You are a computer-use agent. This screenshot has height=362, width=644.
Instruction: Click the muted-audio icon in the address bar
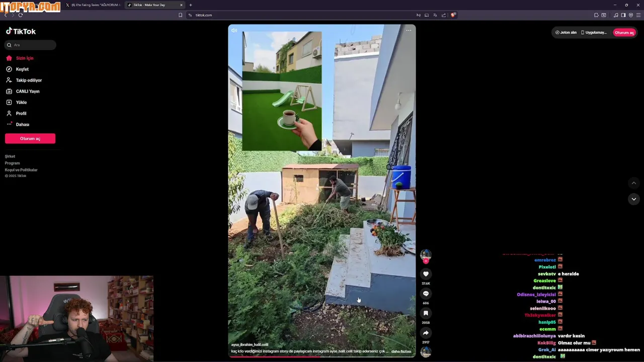pyautogui.click(x=418, y=15)
